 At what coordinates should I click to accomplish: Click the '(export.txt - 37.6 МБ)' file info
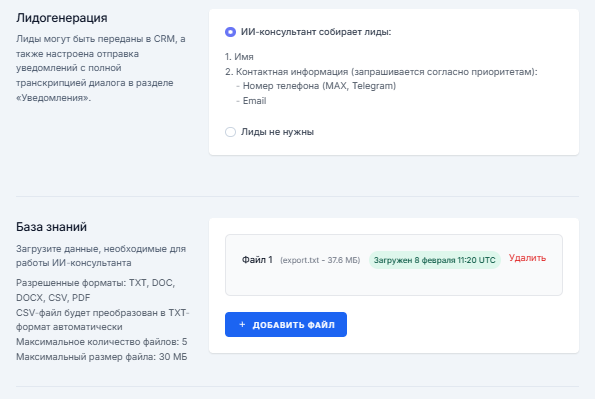pos(320,260)
